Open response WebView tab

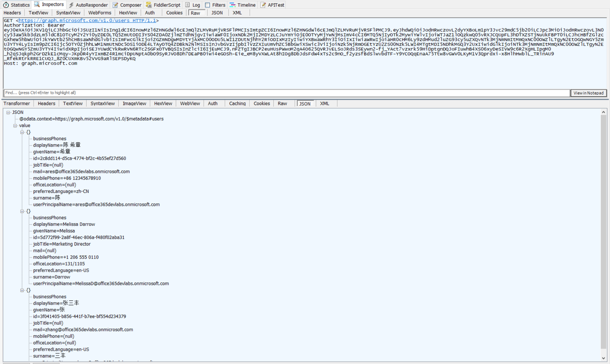pos(190,104)
